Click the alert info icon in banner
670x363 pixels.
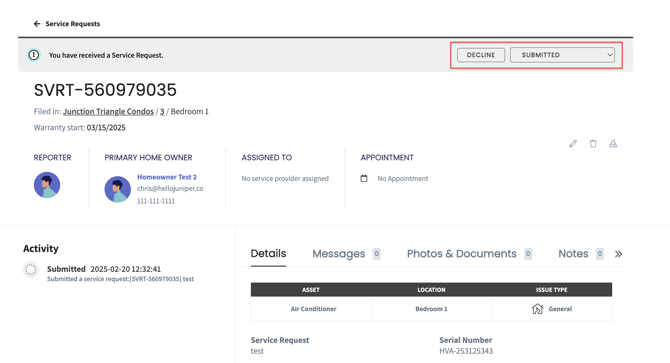pyautogui.click(x=33, y=55)
